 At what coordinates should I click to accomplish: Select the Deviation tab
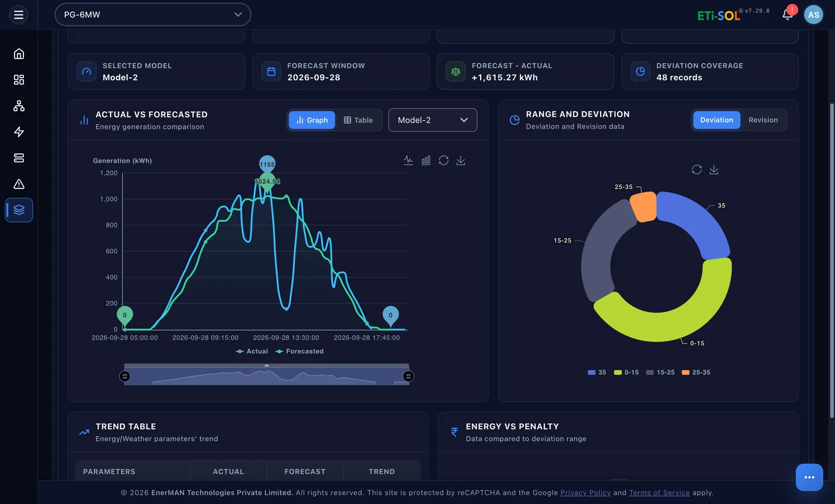717,120
